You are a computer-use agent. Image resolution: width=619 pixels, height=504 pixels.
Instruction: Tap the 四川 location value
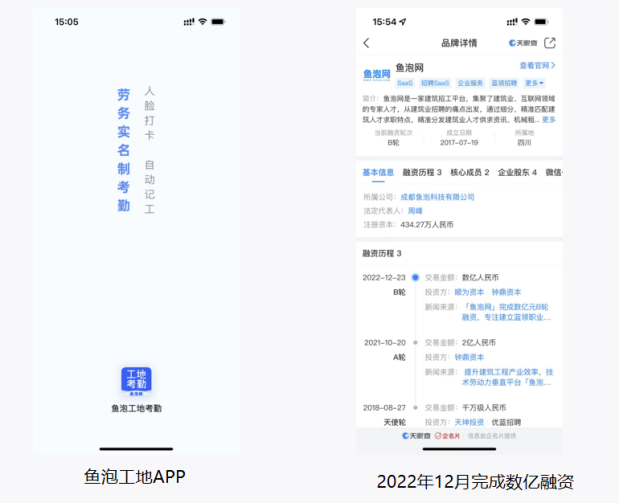coord(524,143)
